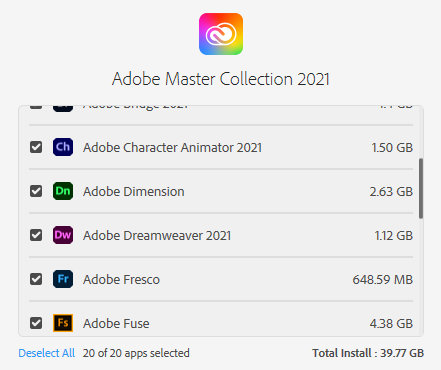Screen dimensions: 441x370
Task: Uncheck Adobe Dreamweaver 2021 checkbox
Action: tap(36, 235)
